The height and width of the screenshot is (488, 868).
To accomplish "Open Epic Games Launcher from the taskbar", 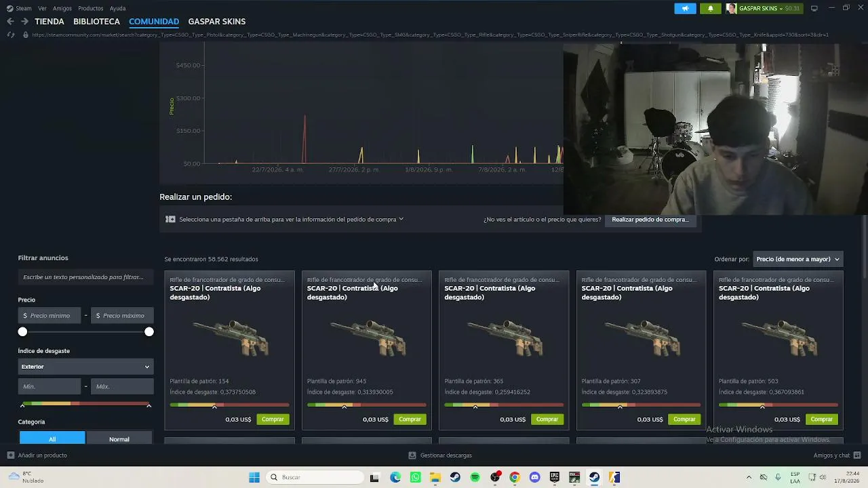I will coord(555,477).
